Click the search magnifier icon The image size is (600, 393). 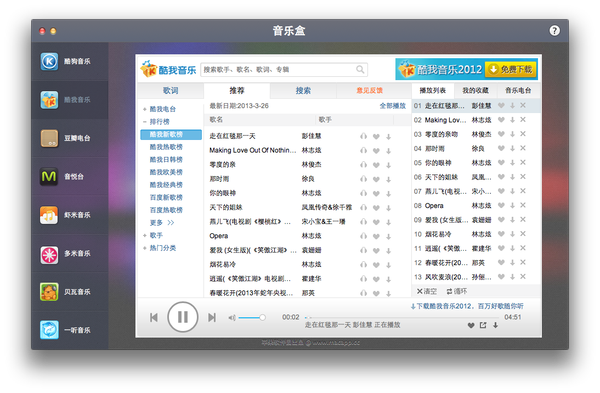point(360,70)
